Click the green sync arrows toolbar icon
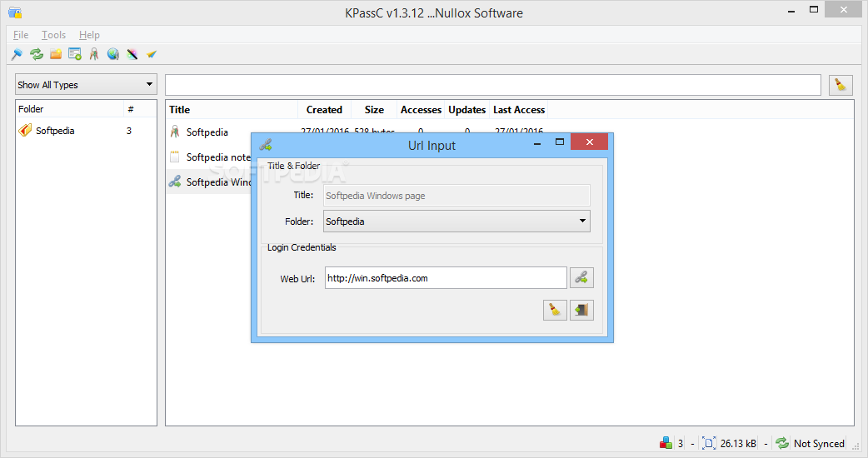The image size is (868, 458). 37,54
